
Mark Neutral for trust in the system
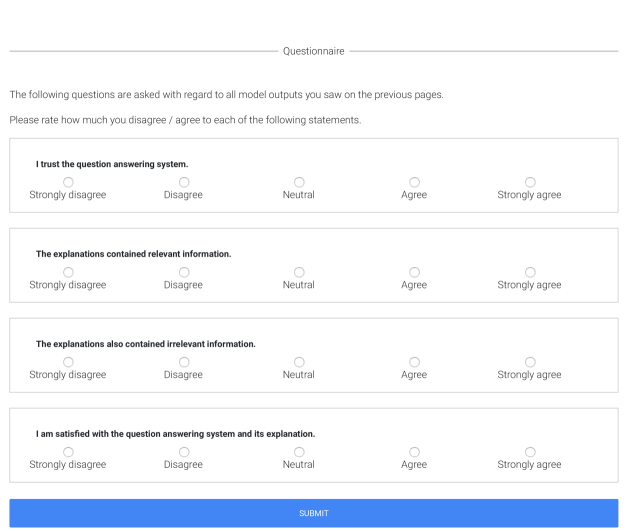[x=299, y=181]
